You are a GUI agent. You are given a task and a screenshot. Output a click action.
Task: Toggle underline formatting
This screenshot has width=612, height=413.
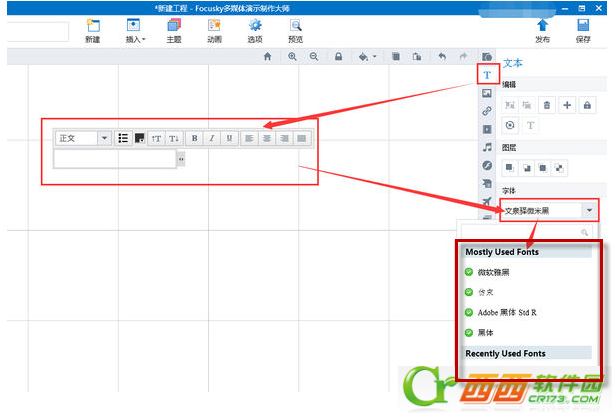point(229,139)
